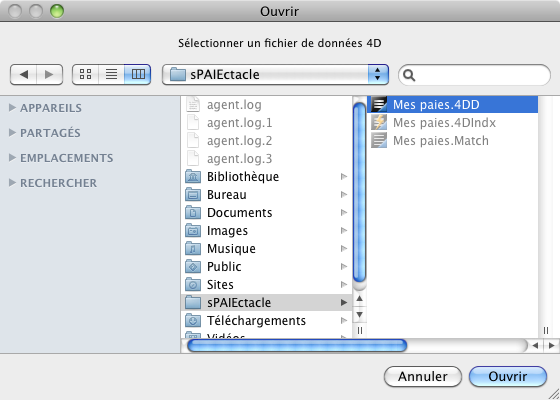
Task: Switch to list view mode
Action: (x=111, y=74)
